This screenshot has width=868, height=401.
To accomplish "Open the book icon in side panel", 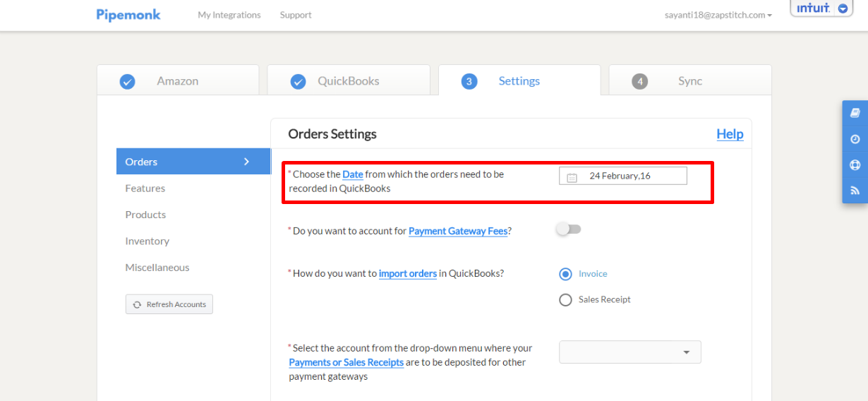I will coord(855,113).
